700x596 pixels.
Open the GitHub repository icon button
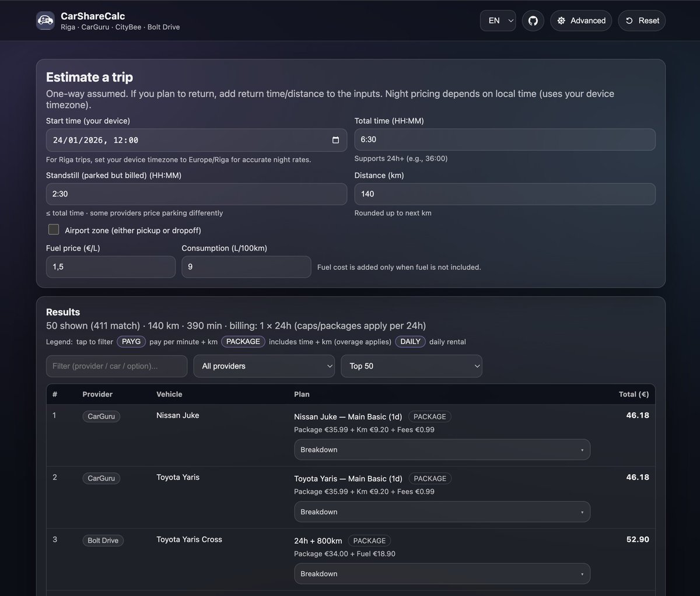point(533,20)
